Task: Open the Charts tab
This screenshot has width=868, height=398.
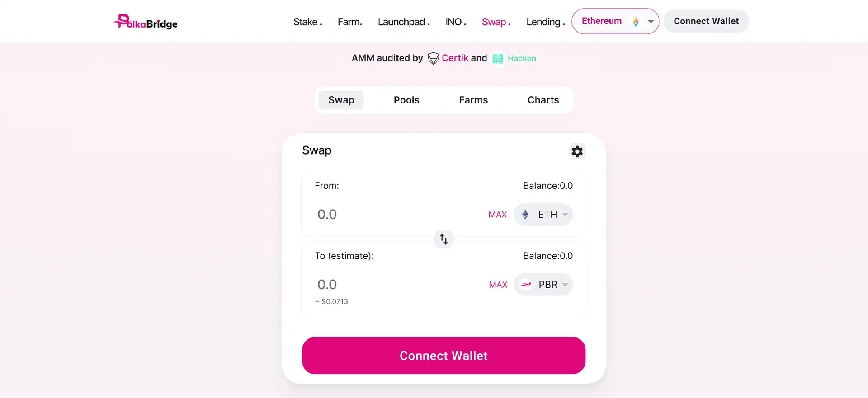Action: pos(543,100)
